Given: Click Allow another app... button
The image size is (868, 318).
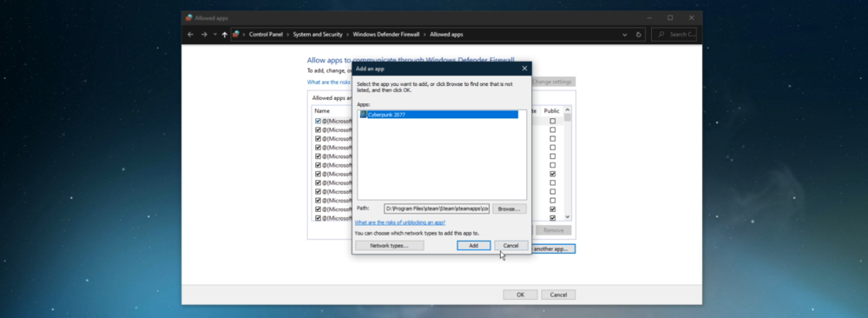Looking at the screenshot, I should 553,248.
